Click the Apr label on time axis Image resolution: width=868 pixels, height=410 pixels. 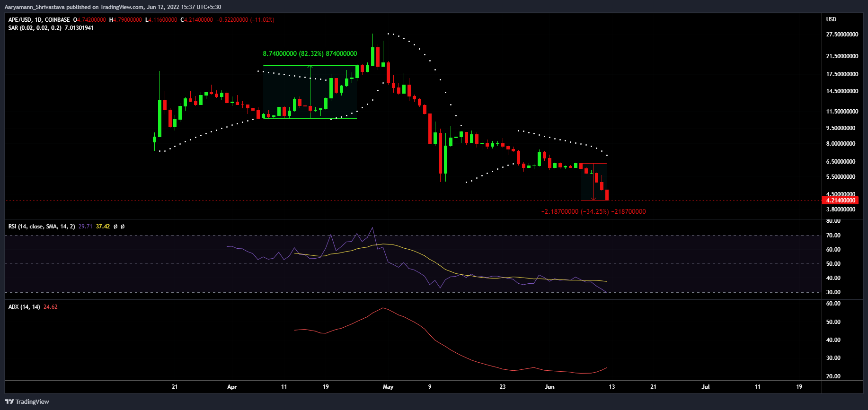(232, 387)
